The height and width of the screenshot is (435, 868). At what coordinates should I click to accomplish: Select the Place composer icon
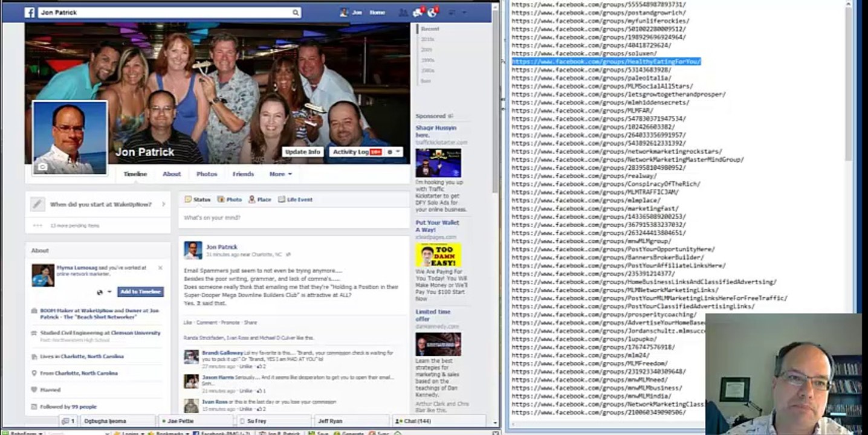[x=251, y=199]
